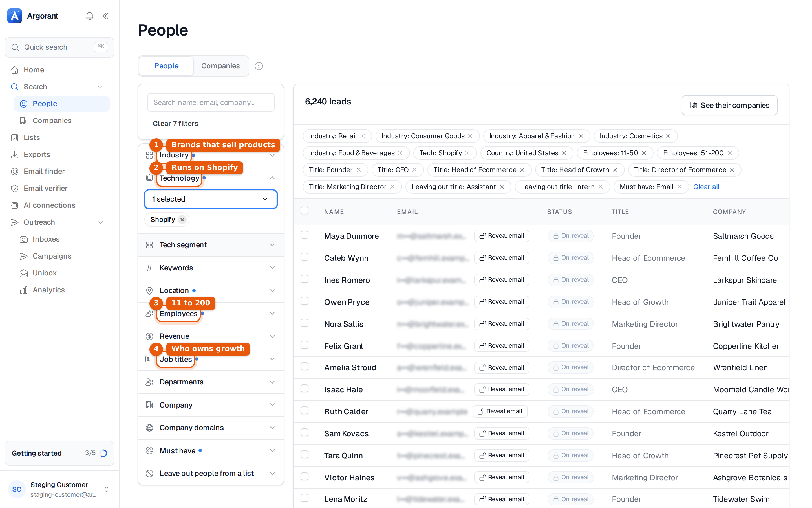Open Campaigns under Outreach
Image resolution: width=812 pixels, height=508 pixels.
tap(62, 256)
